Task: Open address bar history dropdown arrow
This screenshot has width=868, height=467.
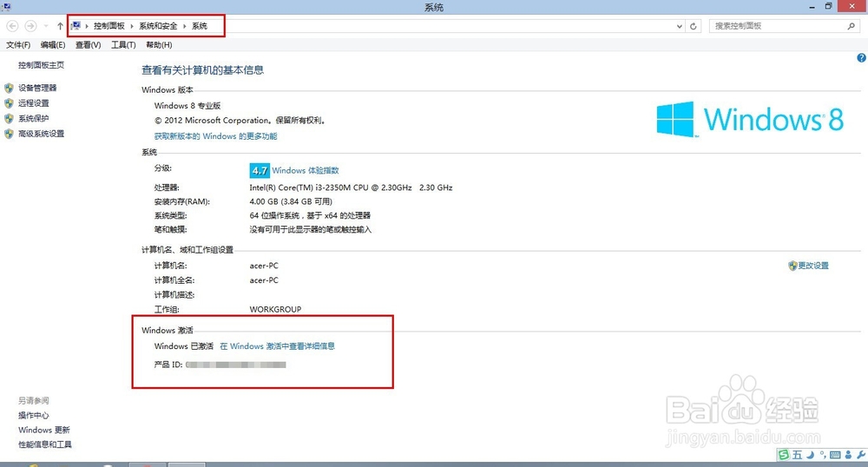Action: click(x=680, y=26)
